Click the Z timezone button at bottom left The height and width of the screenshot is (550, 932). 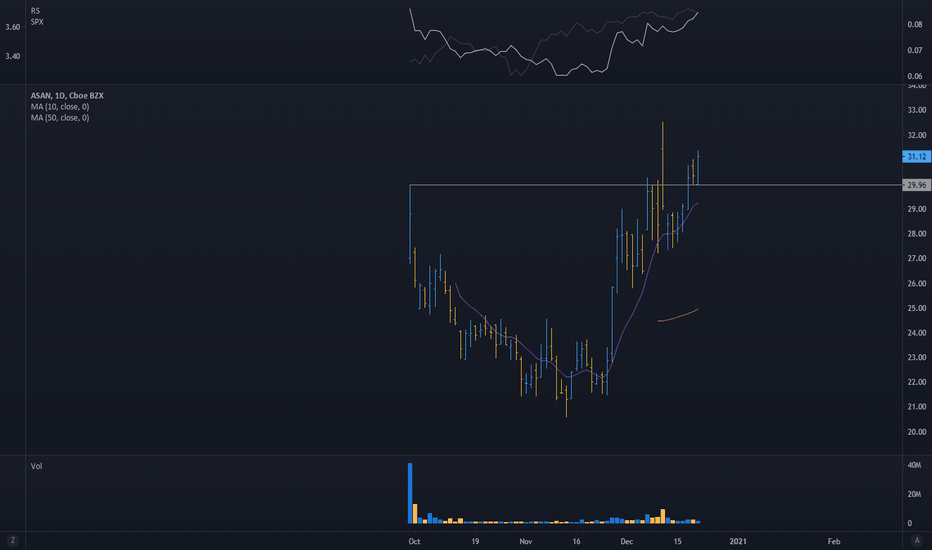[12, 540]
